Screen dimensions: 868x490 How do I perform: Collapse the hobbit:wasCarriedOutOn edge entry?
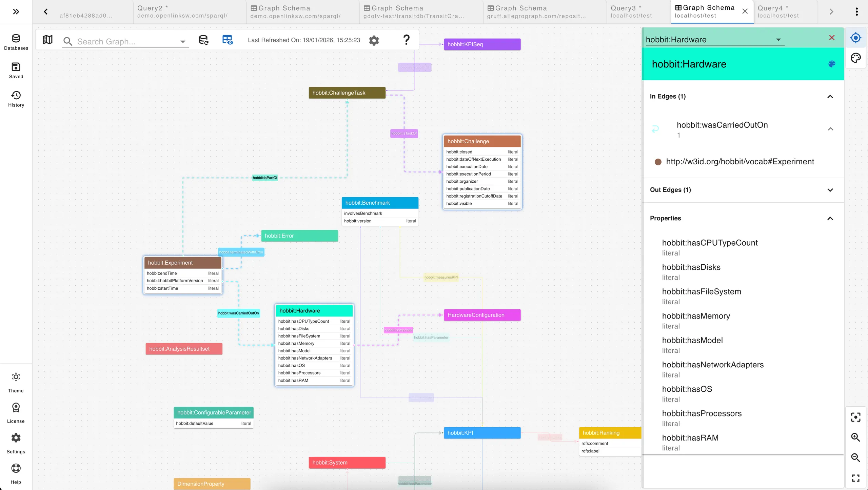[x=831, y=129]
